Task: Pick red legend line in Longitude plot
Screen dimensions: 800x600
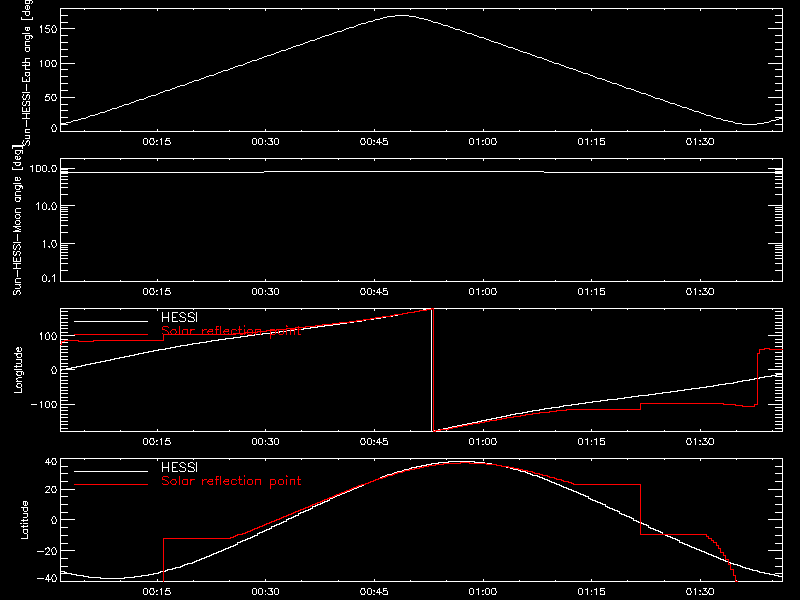Action: (111, 335)
